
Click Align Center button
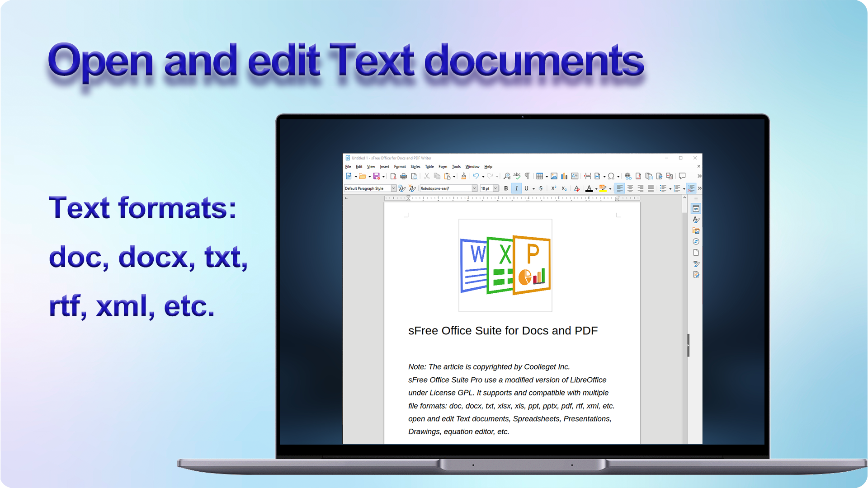(630, 188)
